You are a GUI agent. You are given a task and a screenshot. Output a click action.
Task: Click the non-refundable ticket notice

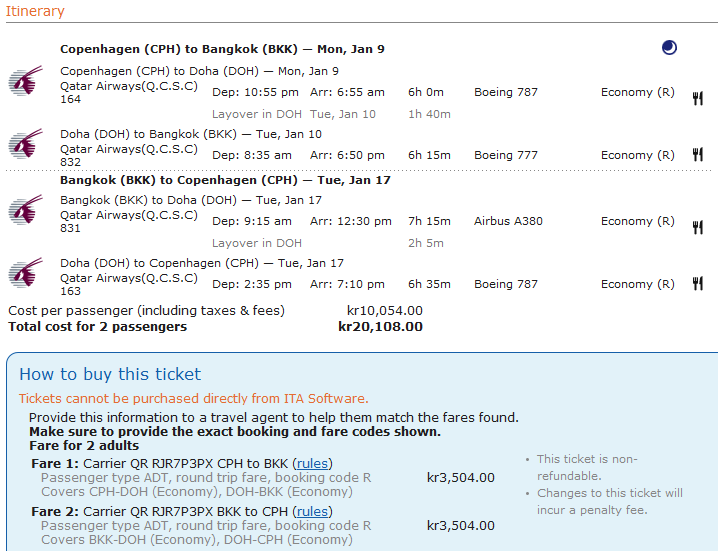(x=587, y=468)
